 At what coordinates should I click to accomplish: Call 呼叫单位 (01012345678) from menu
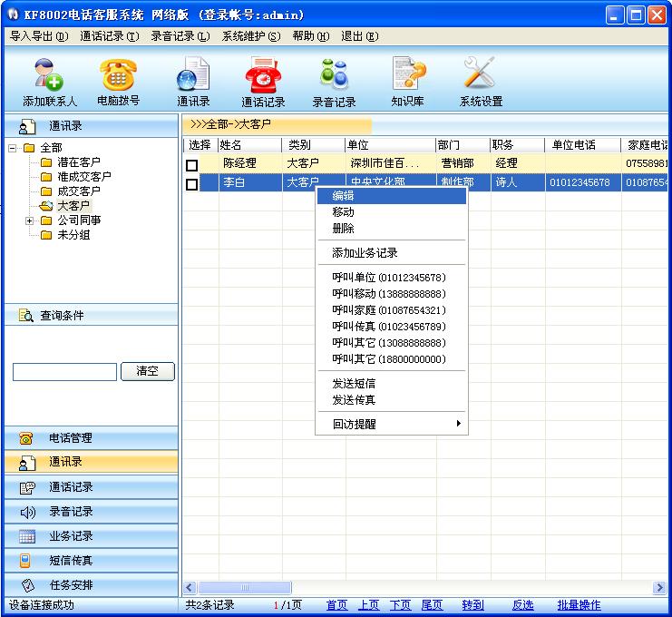click(392, 278)
